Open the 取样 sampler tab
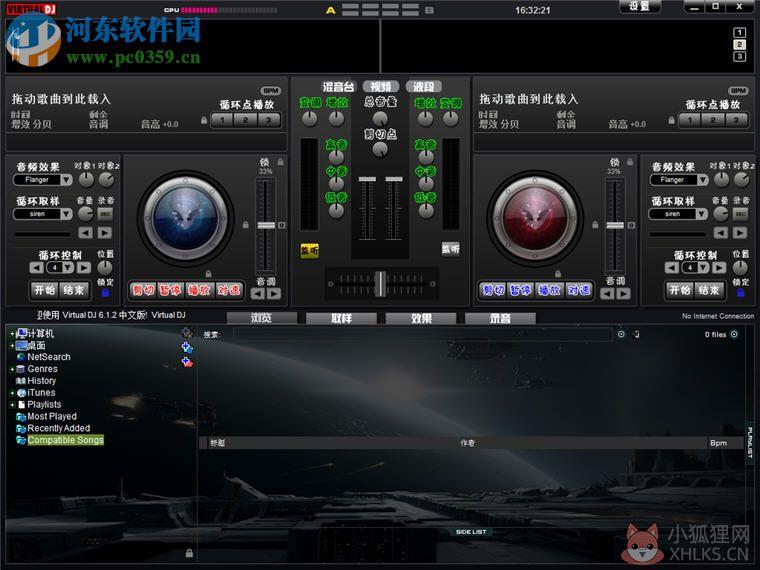This screenshot has width=760, height=570. [341, 318]
